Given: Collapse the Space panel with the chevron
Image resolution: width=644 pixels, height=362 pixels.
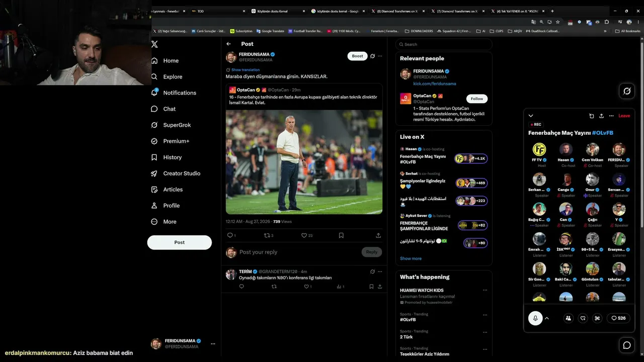Looking at the screenshot, I should 531,116.
